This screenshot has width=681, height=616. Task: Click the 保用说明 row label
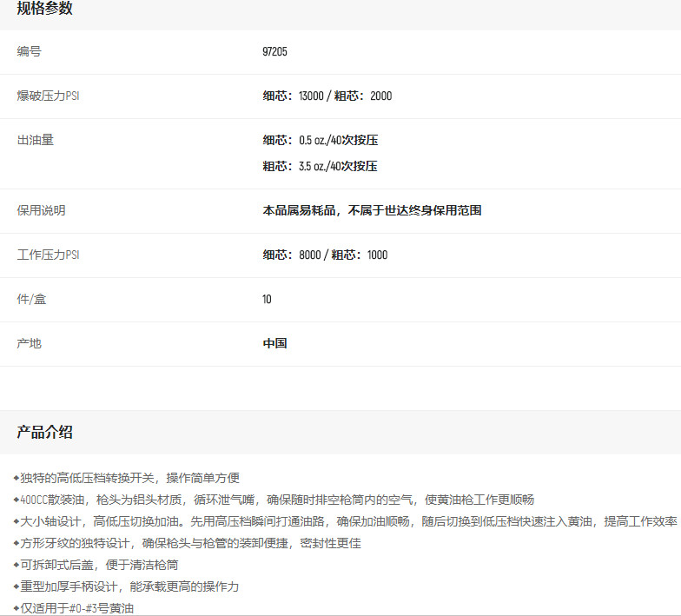(41, 210)
